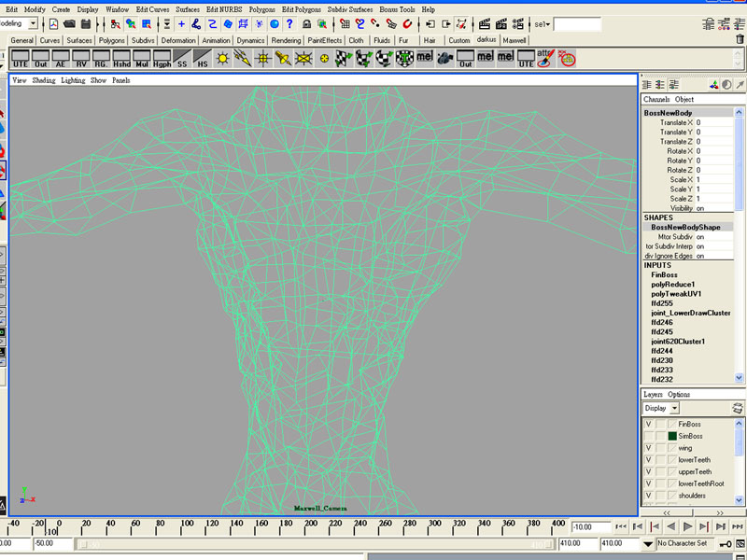Toggle the auto keyframe key icon

pos(726,544)
